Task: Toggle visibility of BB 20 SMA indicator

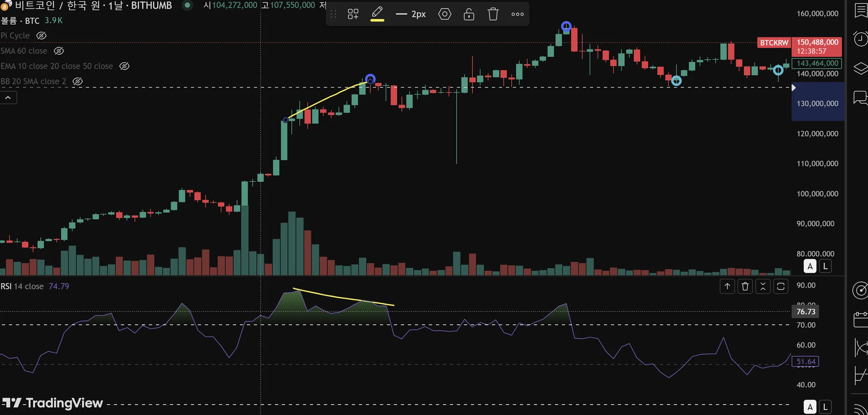Action: pos(78,81)
